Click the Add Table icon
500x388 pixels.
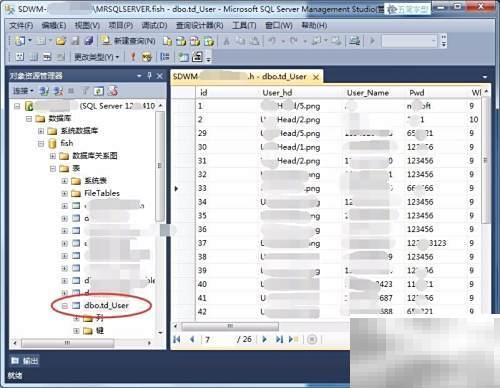183,57
